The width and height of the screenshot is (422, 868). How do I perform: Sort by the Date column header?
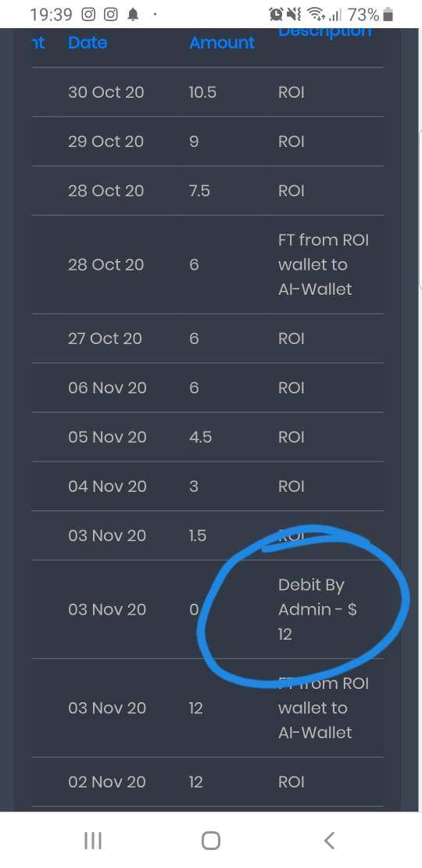[x=88, y=43]
